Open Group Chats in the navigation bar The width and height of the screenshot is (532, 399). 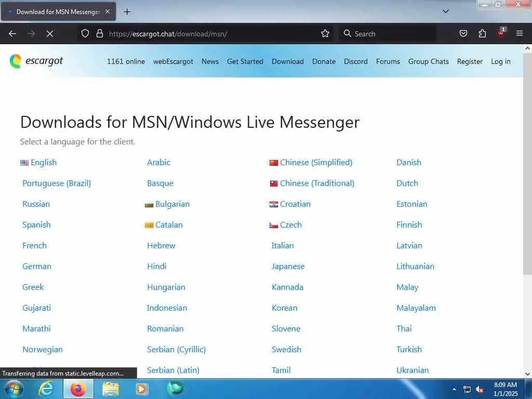[x=429, y=61]
